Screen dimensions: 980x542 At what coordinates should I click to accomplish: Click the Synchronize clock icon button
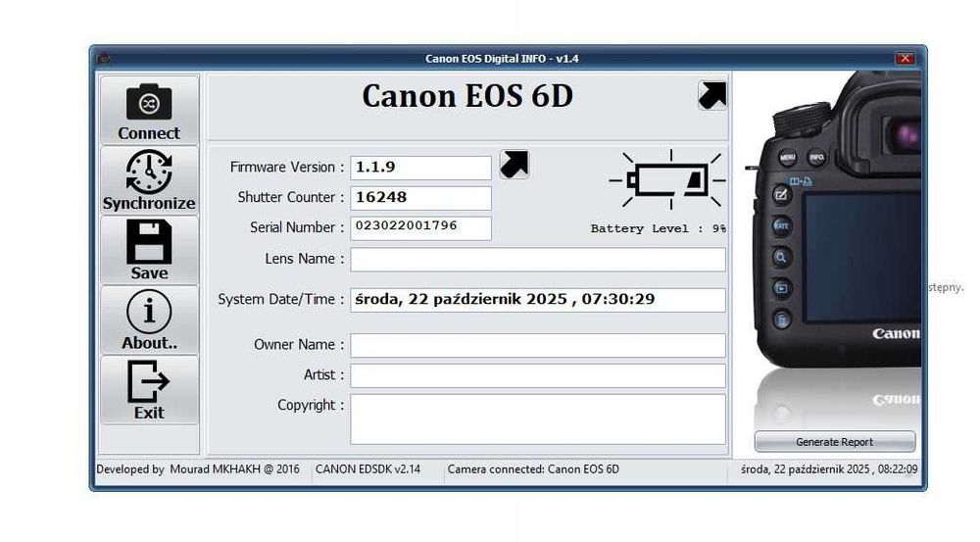149,180
